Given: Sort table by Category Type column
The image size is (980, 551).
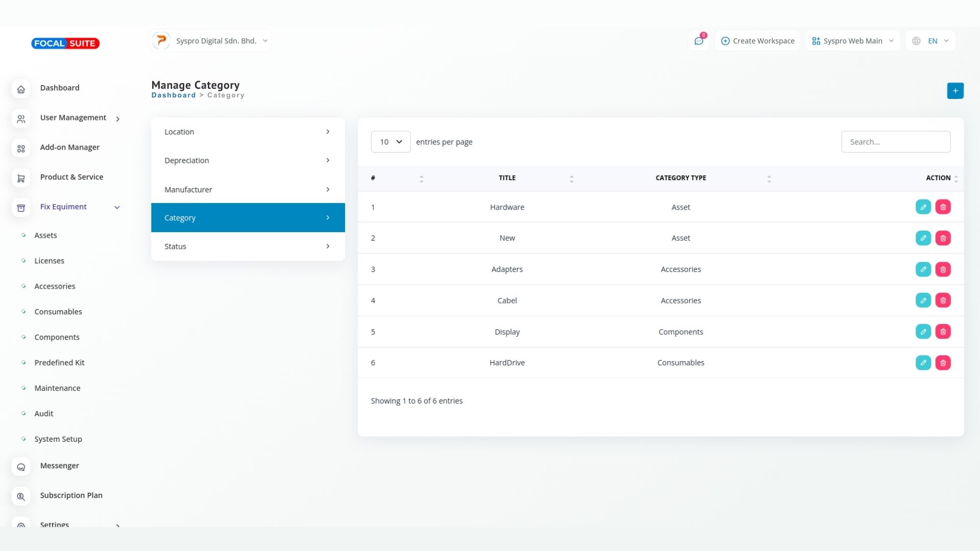Looking at the screenshot, I should (x=769, y=179).
